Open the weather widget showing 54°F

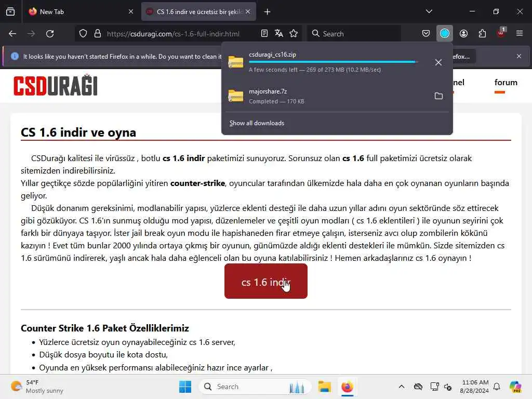pos(37,387)
